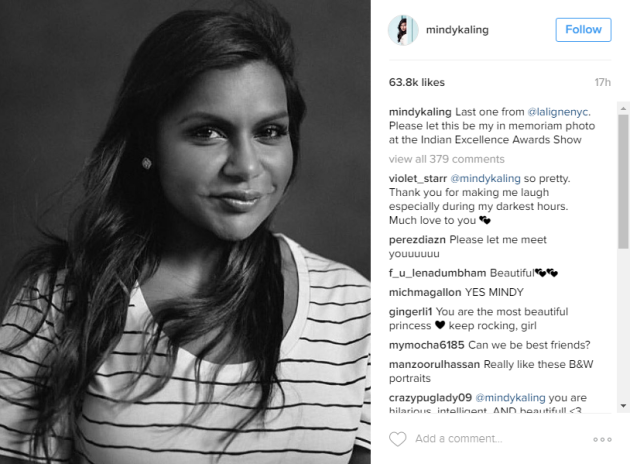Click the scrollbar up arrow in comments
This screenshot has height=464, width=630.
pos(623,108)
